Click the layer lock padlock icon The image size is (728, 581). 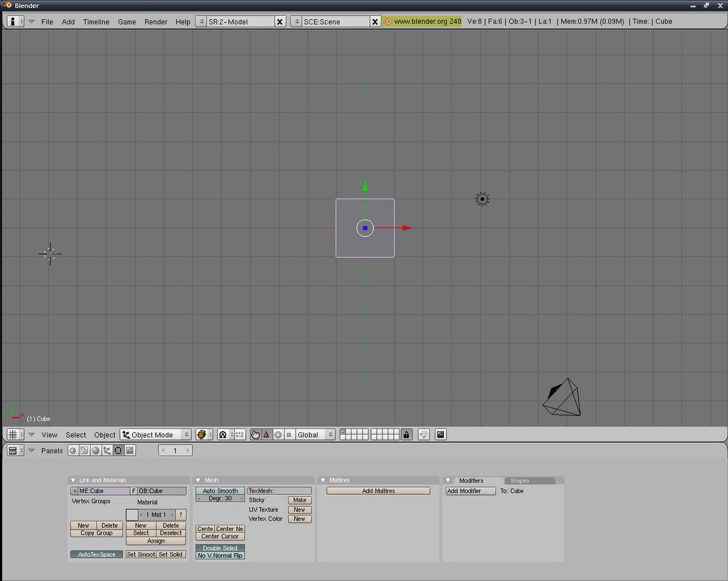(x=406, y=435)
